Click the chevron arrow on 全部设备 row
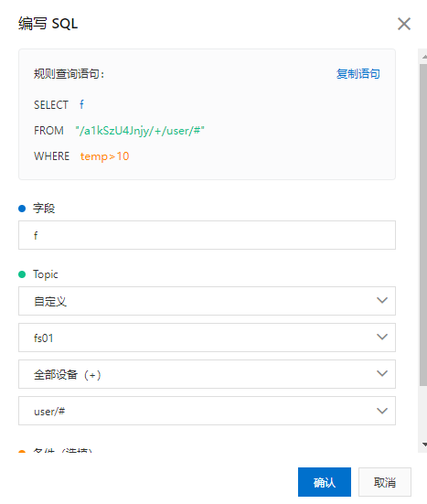 tap(382, 373)
